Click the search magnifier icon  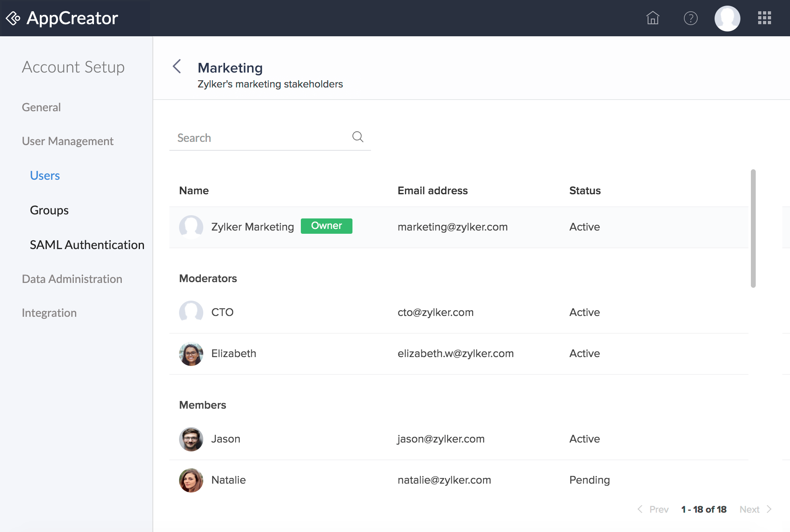coord(358,137)
